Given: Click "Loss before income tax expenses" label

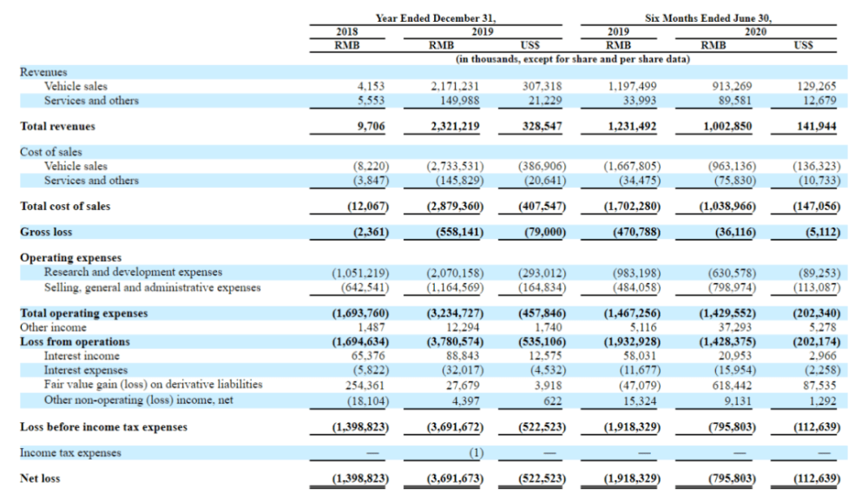Looking at the screenshot, I should point(103,427).
